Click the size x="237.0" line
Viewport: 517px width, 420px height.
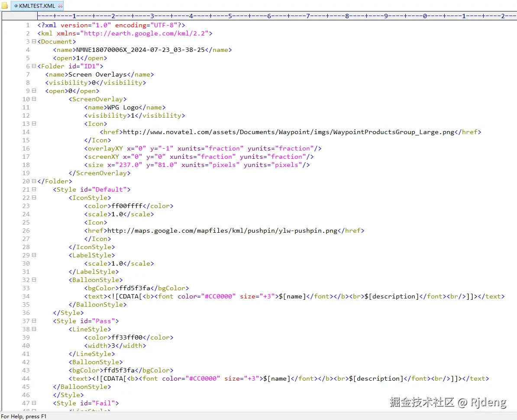197,165
